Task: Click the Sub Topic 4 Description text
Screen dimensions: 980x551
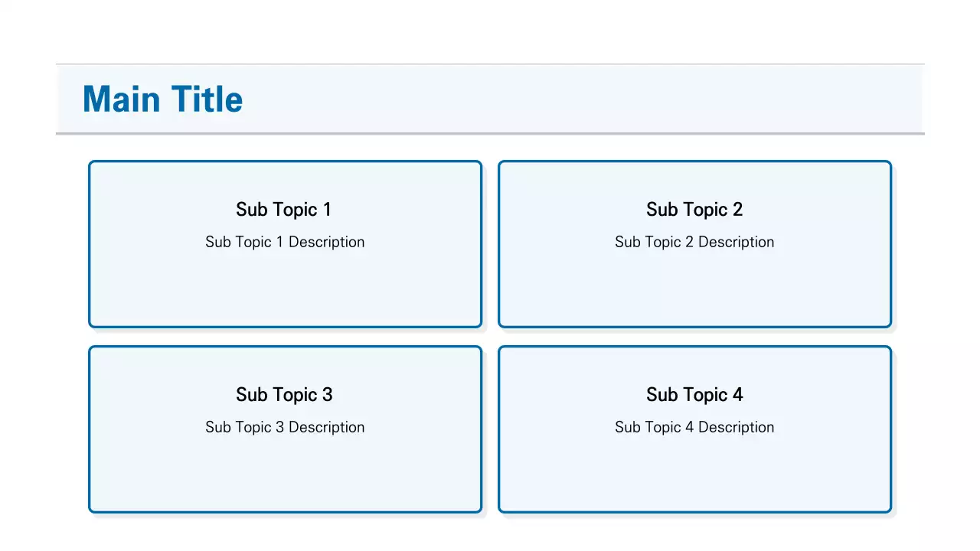Action: point(694,427)
